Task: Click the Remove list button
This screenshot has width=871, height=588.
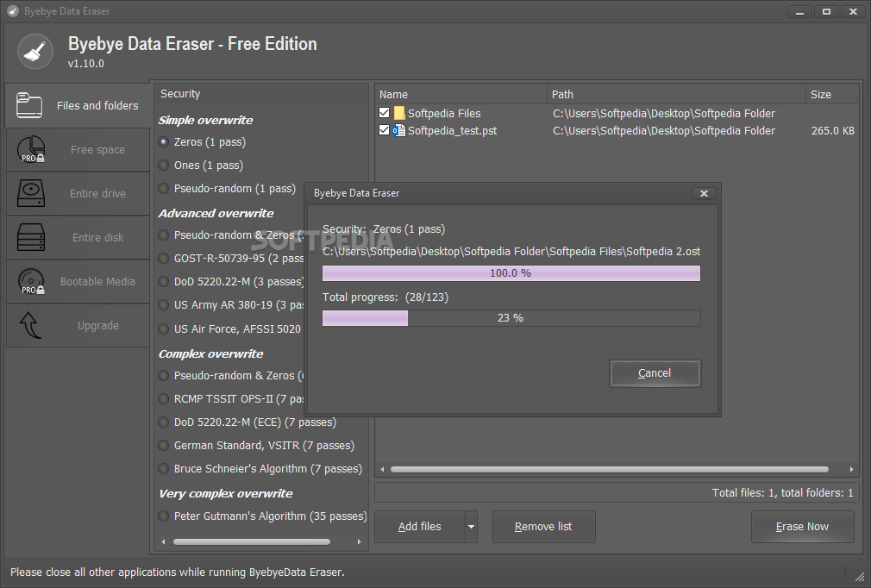Action: 544,527
